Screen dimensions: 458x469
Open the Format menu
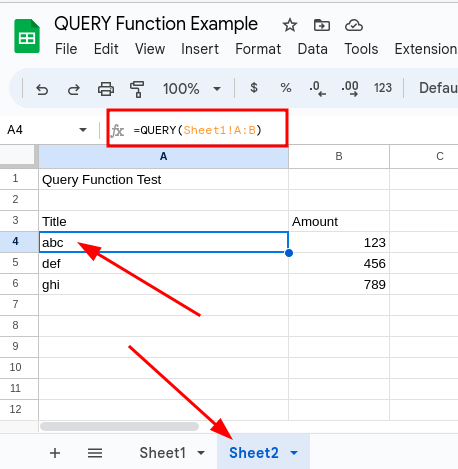pyautogui.click(x=258, y=49)
